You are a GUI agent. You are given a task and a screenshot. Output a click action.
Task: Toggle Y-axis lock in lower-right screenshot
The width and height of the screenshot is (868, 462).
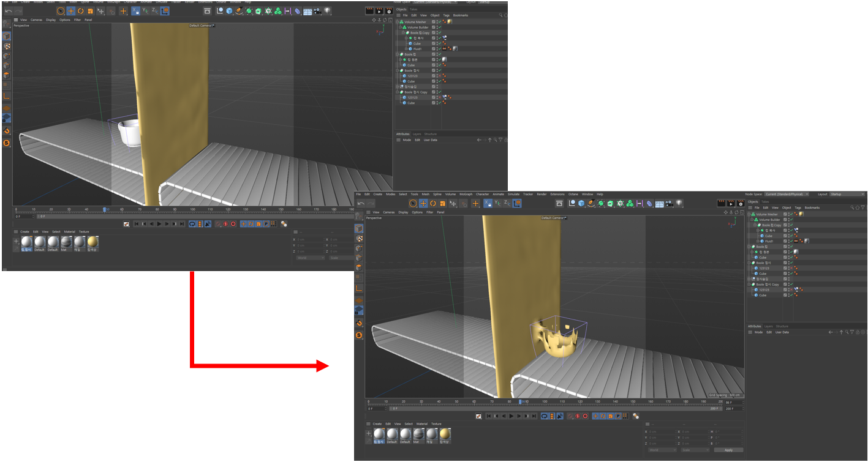click(x=497, y=203)
